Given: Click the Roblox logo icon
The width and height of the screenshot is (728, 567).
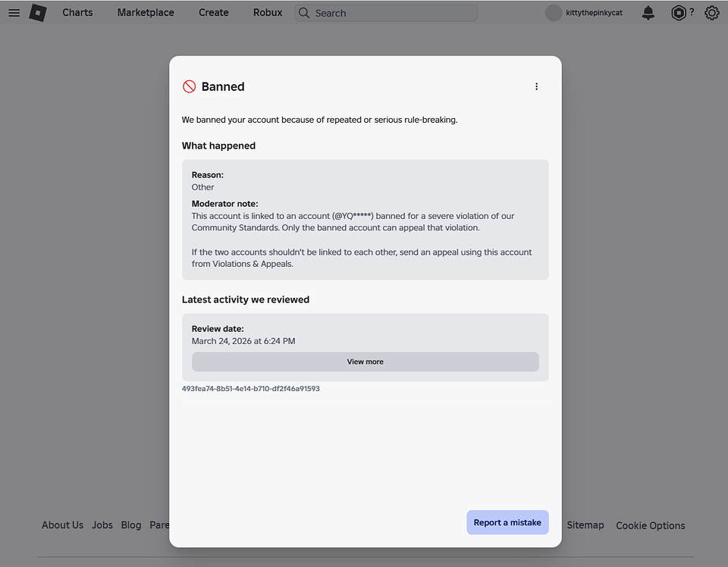Looking at the screenshot, I should [x=38, y=13].
